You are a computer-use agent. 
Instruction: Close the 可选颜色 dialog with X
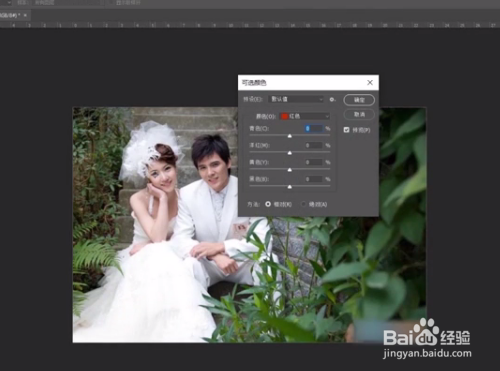370,82
